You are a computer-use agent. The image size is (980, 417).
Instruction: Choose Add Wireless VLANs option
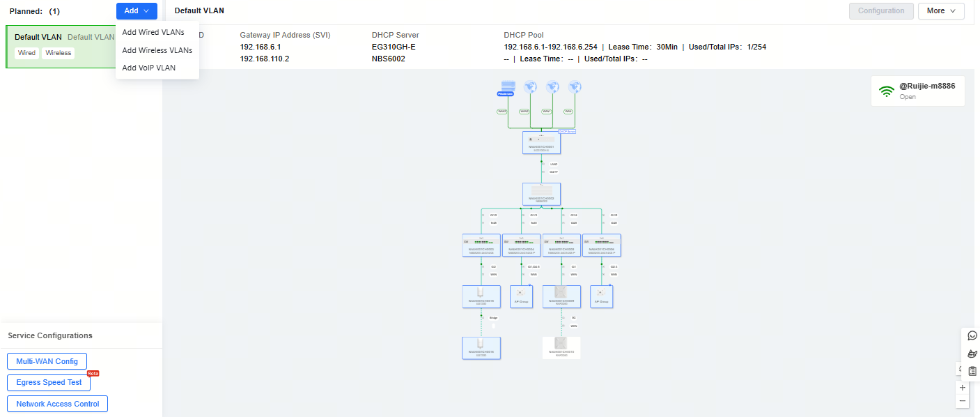click(157, 50)
